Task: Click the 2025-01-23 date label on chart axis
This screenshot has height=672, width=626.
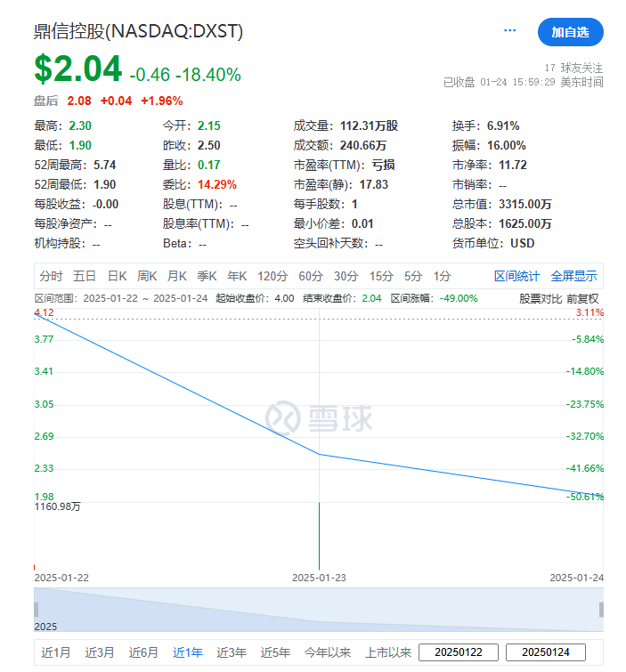Action: point(319,578)
